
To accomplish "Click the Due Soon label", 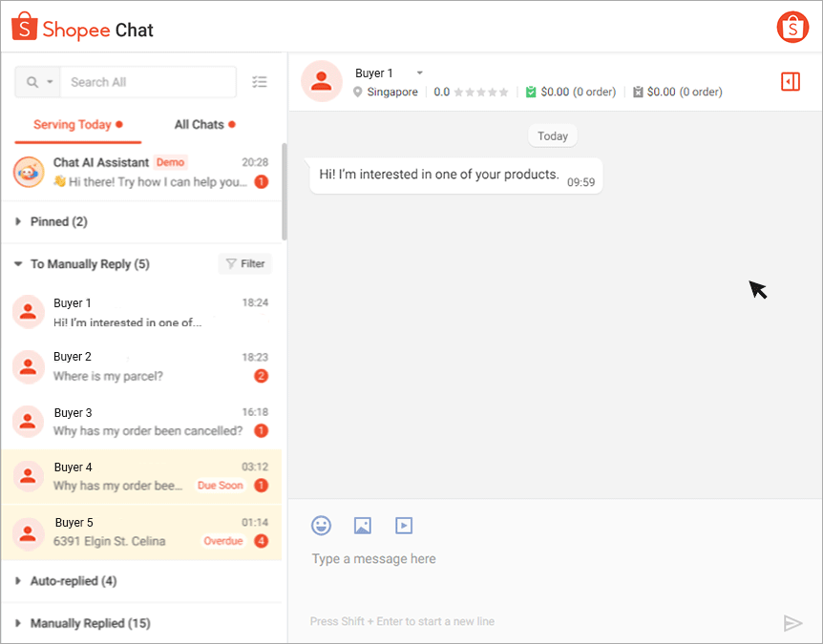I will pyautogui.click(x=220, y=486).
